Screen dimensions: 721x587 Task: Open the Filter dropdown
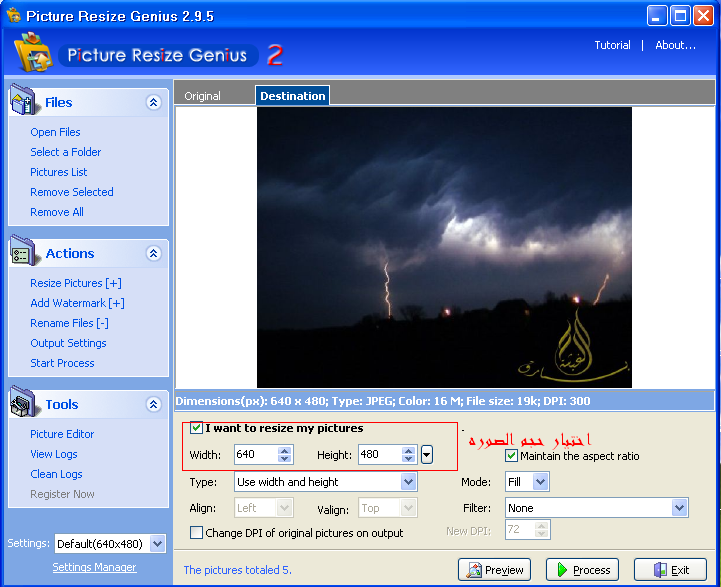pos(680,508)
